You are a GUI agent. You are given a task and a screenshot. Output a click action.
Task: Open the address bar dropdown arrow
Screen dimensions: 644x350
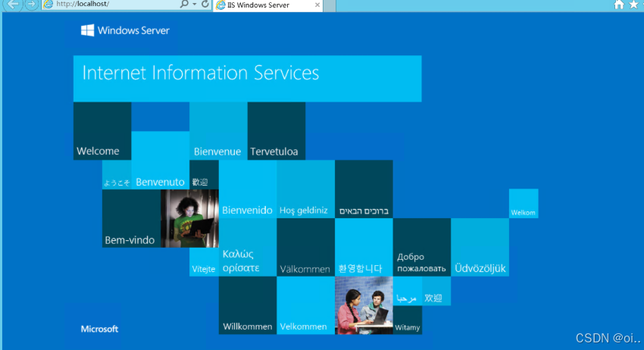click(x=194, y=4)
